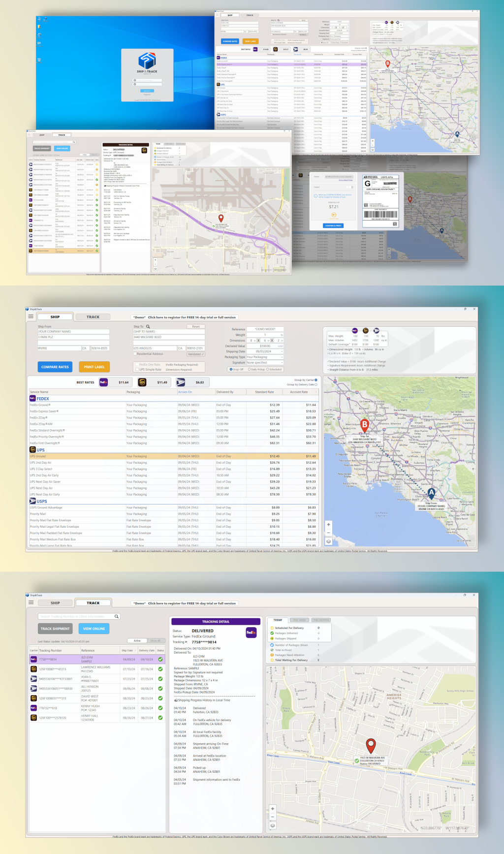This screenshot has width=504, height=854.
Task: Click the tracking number search magnifier icon
Action: [x=117, y=616]
